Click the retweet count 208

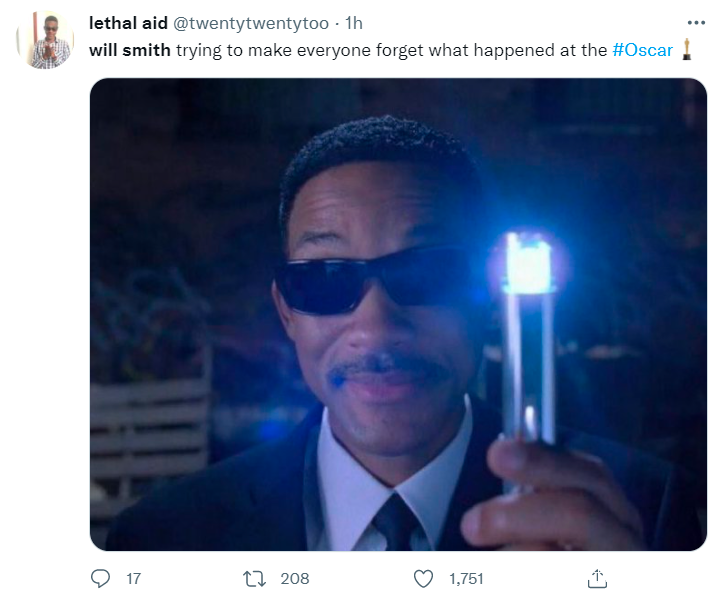[x=295, y=578]
